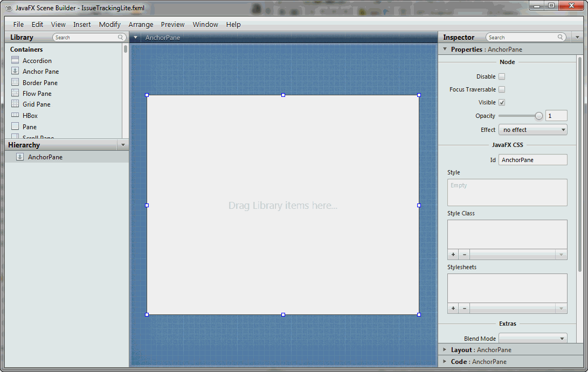
Task: Open the Modify menu
Action: coord(109,24)
